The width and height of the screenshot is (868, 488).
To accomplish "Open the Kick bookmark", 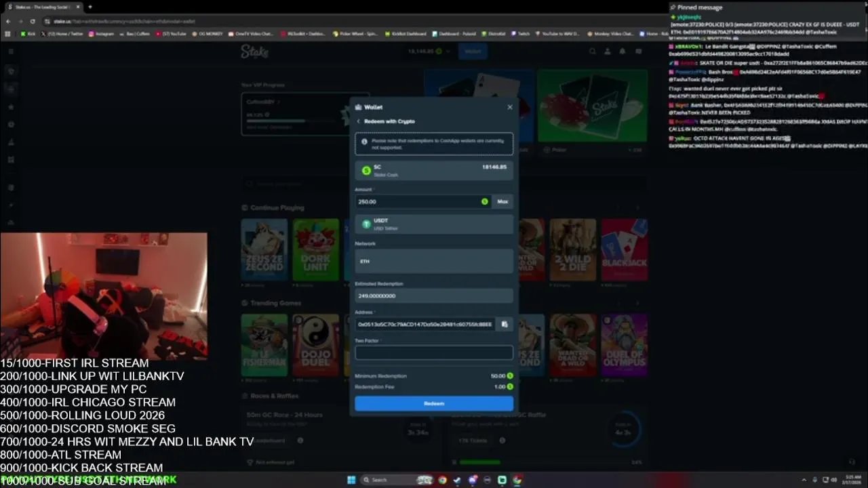I will 28,33.
